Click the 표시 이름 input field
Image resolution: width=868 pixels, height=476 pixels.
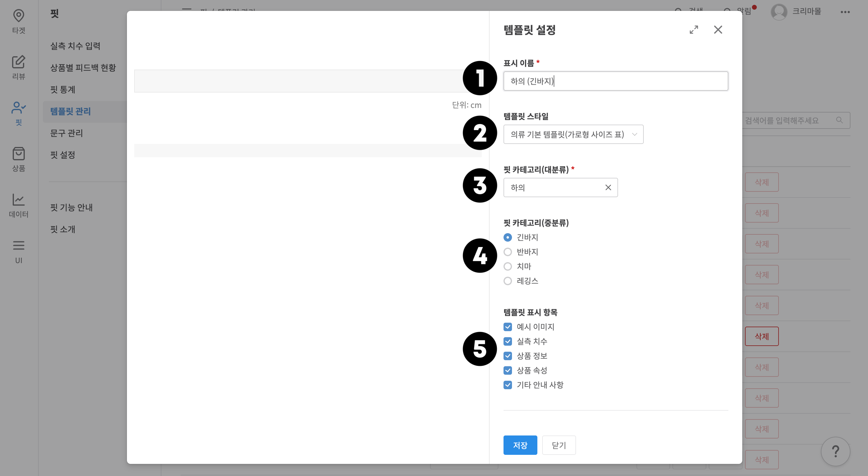point(616,81)
